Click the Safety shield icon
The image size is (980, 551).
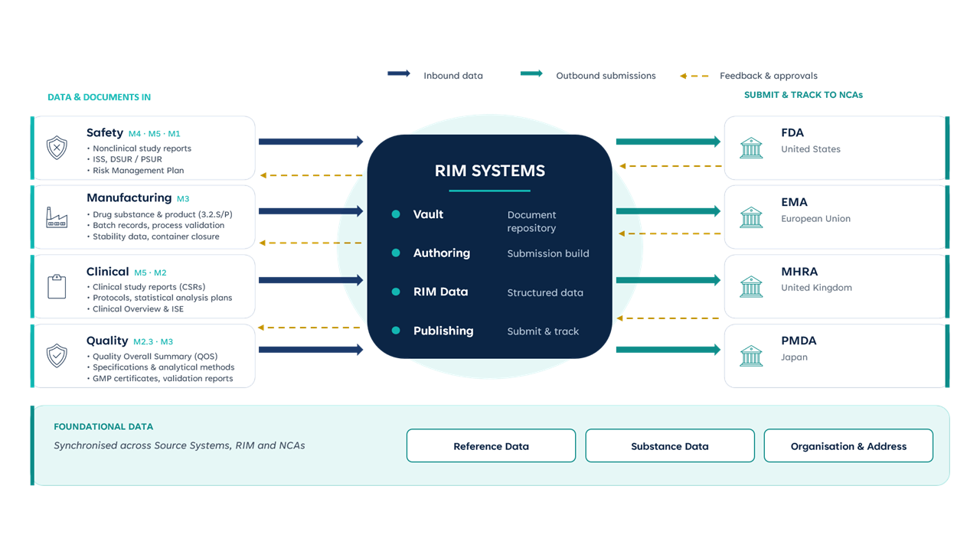(x=57, y=148)
